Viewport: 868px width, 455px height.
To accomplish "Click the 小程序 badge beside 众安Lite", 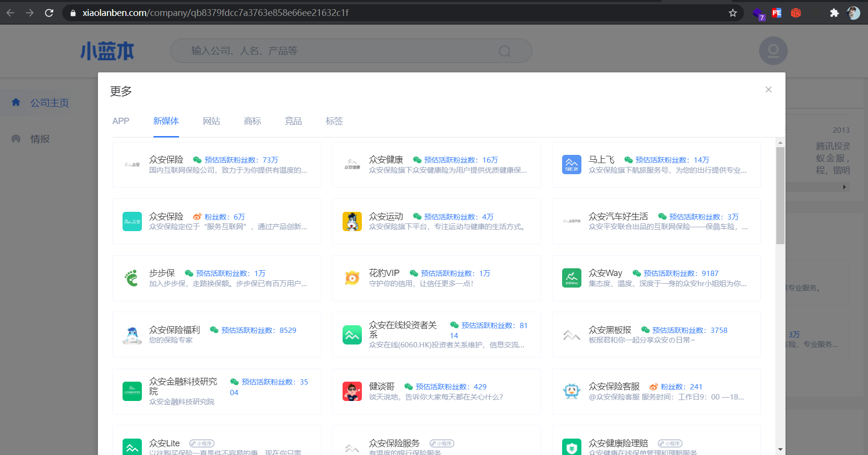I will [202, 443].
